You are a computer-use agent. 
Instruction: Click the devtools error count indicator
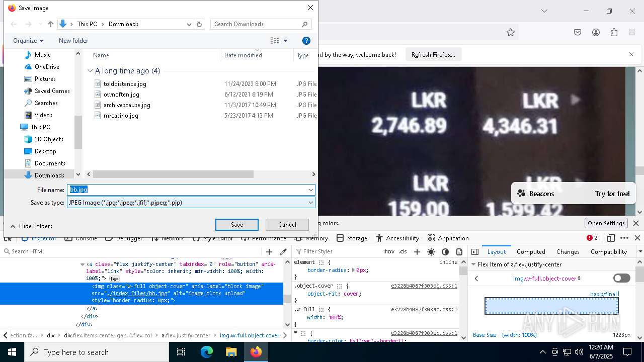point(592,238)
